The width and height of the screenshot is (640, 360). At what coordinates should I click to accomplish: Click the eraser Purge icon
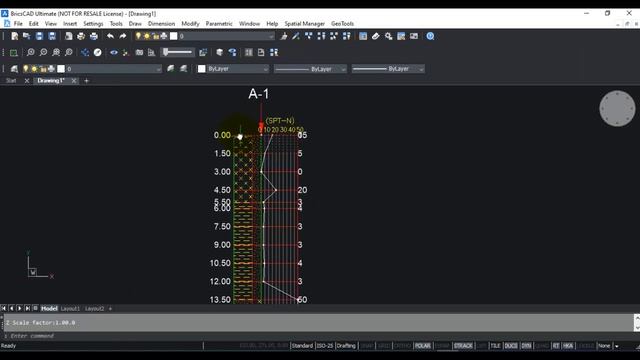376,36
